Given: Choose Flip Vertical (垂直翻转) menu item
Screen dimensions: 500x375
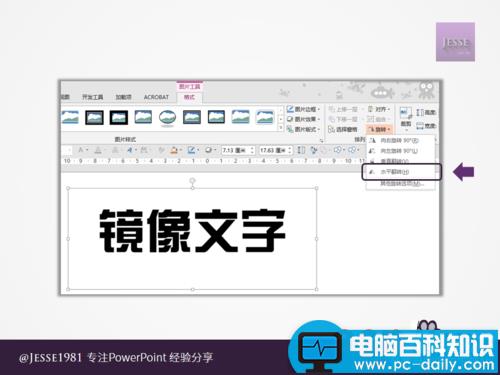Looking at the screenshot, I should (400, 161).
